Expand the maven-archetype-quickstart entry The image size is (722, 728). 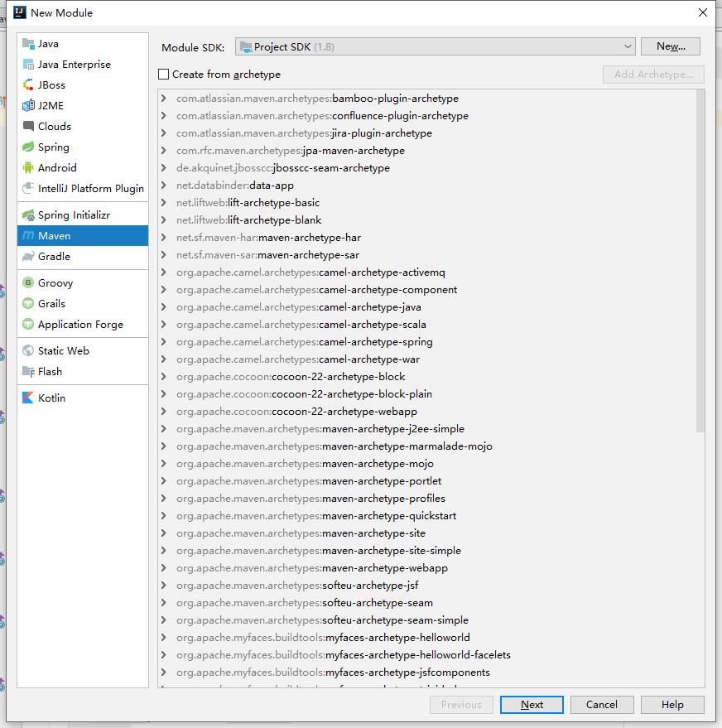(x=164, y=516)
